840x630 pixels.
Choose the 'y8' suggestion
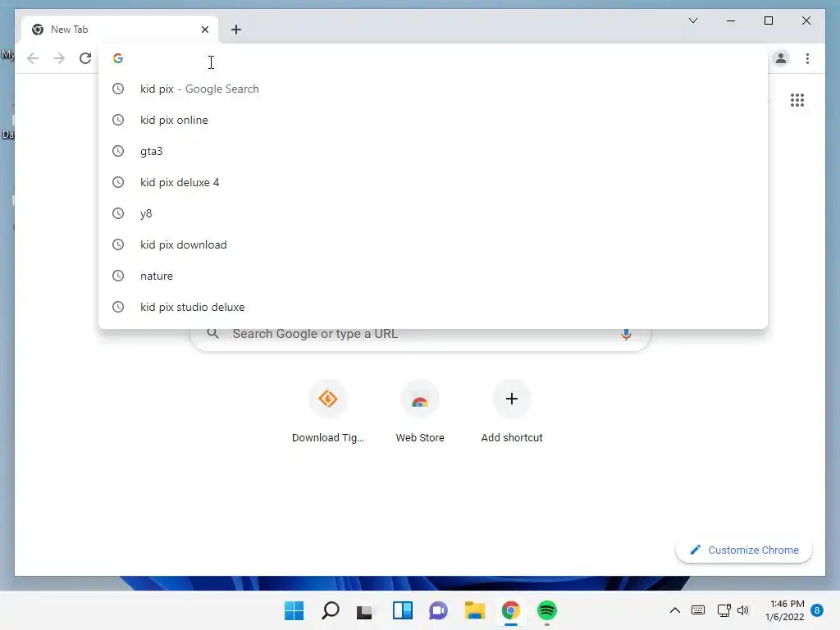[433, 213]
